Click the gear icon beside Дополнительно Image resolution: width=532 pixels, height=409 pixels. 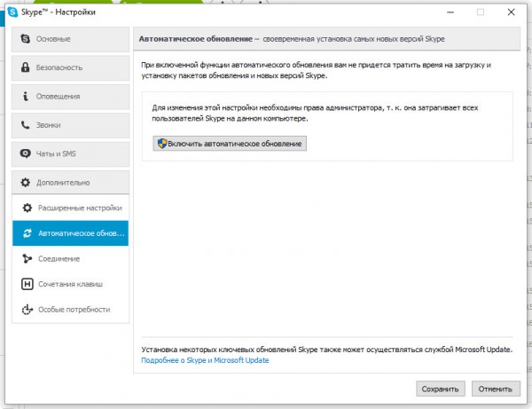coord(26,182)
